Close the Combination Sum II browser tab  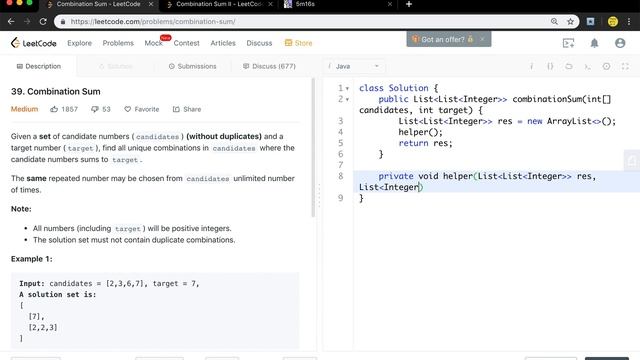click(x=270, y=4)
